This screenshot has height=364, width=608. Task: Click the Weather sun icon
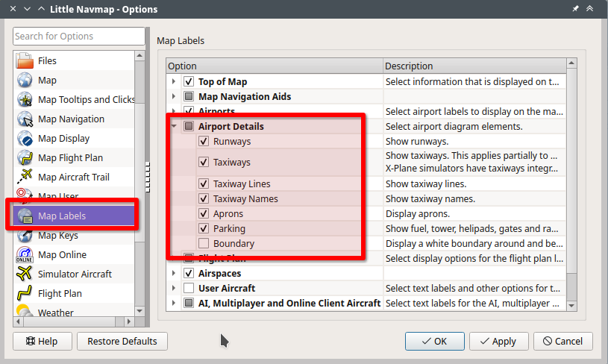pyautogui.click(x=24, y=310)
